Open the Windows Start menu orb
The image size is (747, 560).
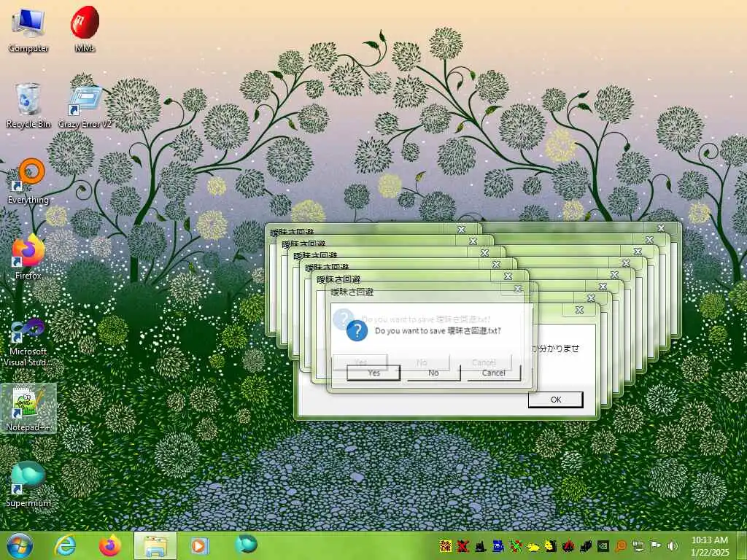point(20,545)
